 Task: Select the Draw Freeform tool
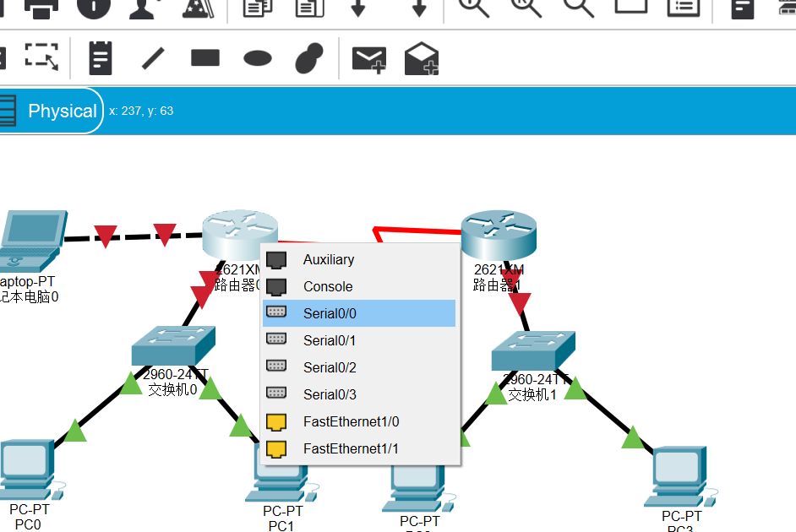[308, 57]
